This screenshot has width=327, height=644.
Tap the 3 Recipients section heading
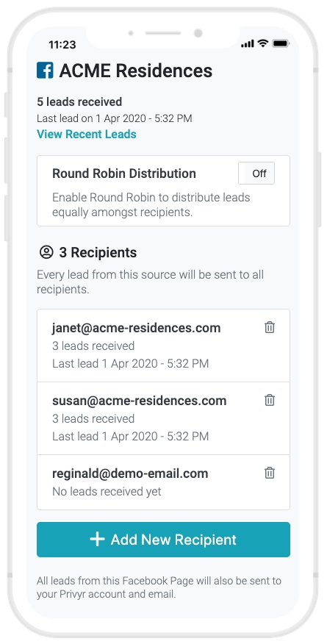[98, 253]
